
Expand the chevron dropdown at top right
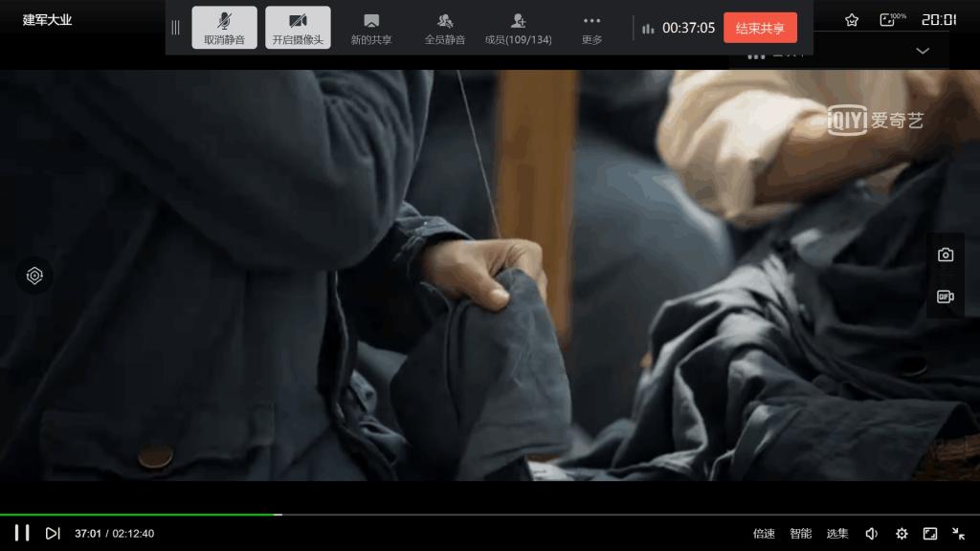coord(923,51)
